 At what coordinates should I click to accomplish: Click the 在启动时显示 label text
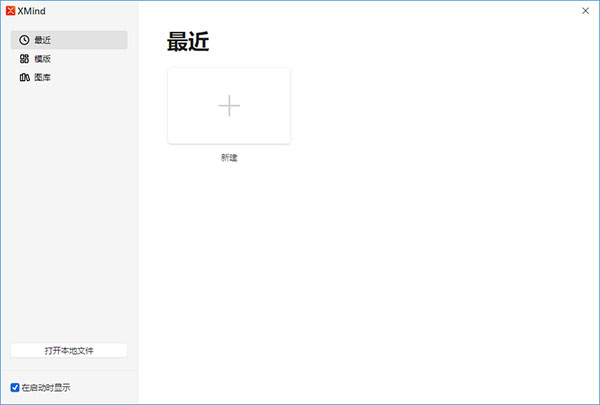click(46, 387)
